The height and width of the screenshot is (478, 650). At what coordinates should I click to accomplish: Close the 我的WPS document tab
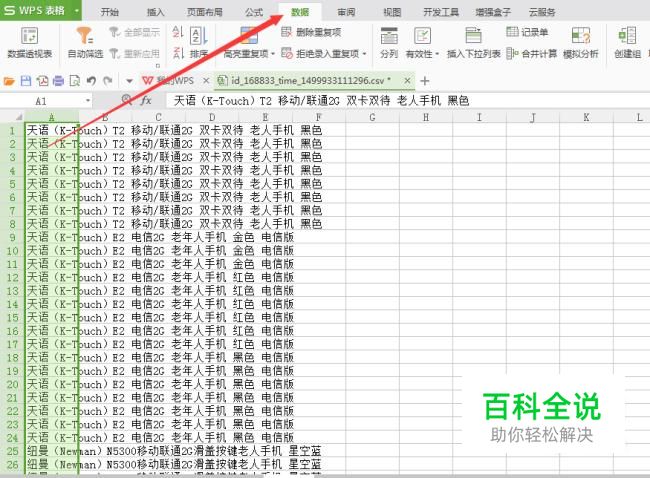pyautogui.click(x=206, y=81)
